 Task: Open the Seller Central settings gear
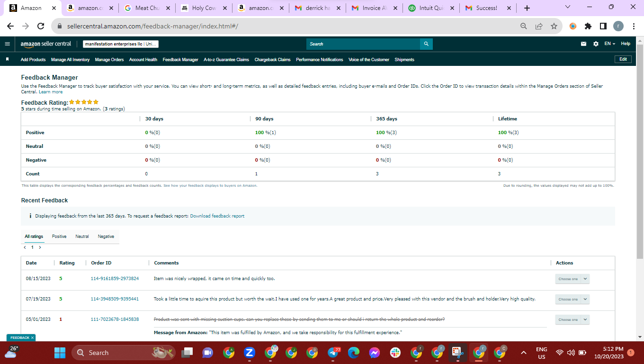pos(596,44)
